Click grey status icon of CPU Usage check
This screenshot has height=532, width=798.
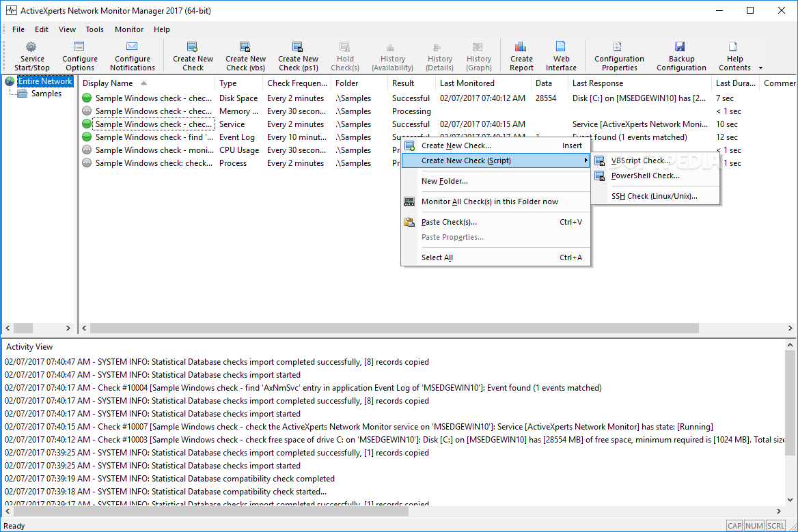87,150
